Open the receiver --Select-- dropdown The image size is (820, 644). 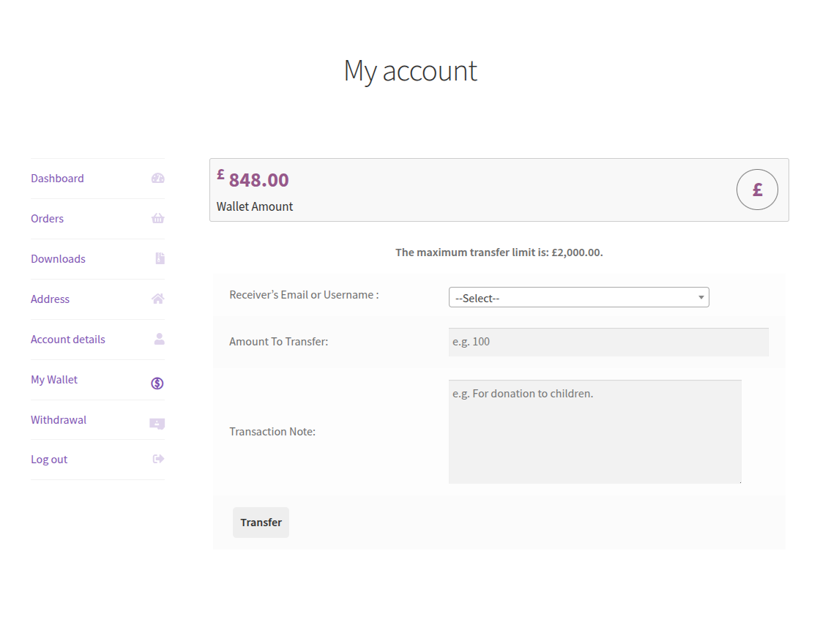(x=571, y=298)
